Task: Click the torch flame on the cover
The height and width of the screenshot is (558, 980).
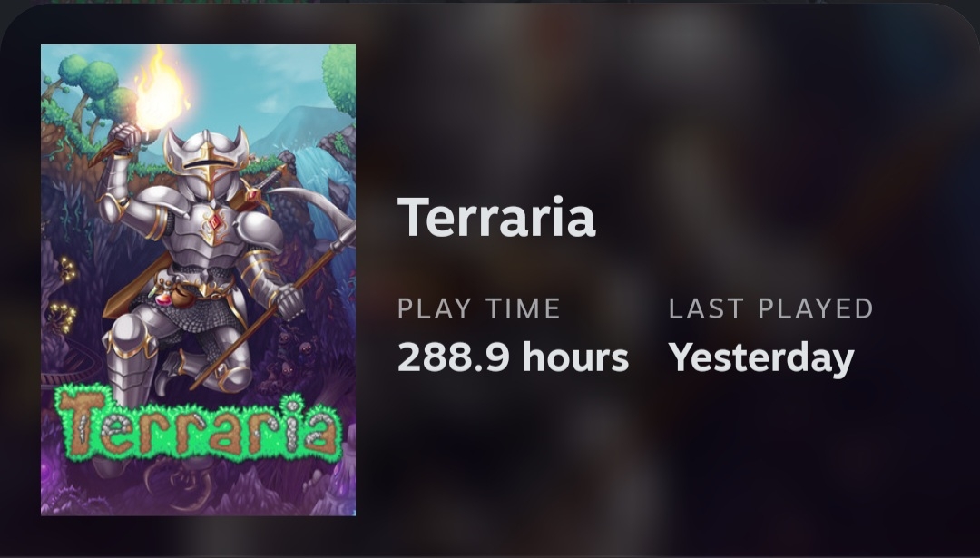Action: 160,93
